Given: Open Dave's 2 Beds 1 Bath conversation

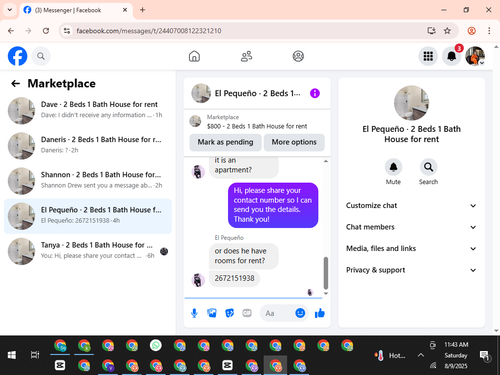Looking at the screenshot, I should tap(88, 110).
